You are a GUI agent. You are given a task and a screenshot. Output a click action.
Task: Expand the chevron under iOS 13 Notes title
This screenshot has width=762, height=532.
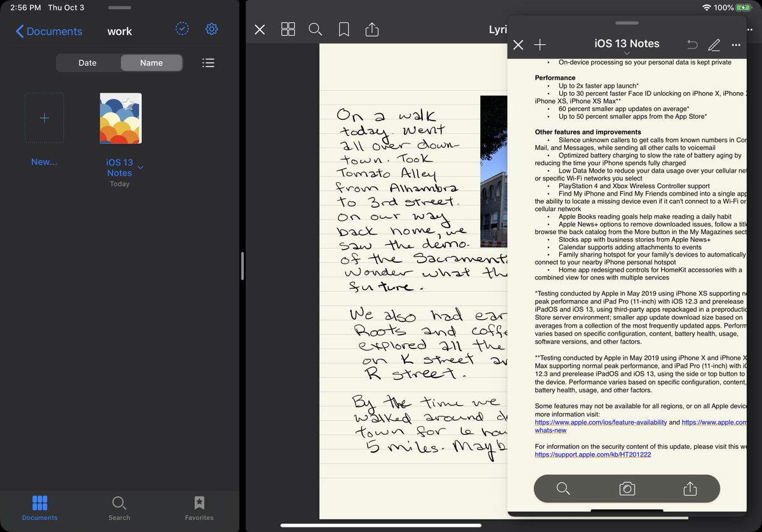(x=627, y=53)
